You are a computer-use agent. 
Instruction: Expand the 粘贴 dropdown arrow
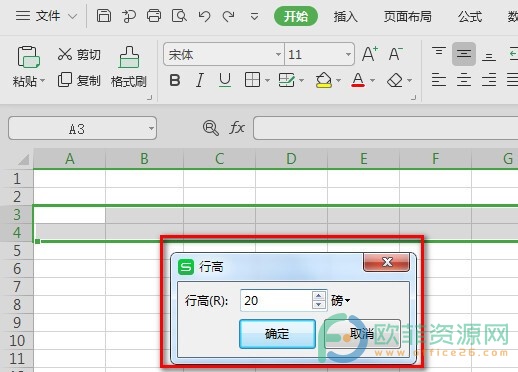[43, 81]
